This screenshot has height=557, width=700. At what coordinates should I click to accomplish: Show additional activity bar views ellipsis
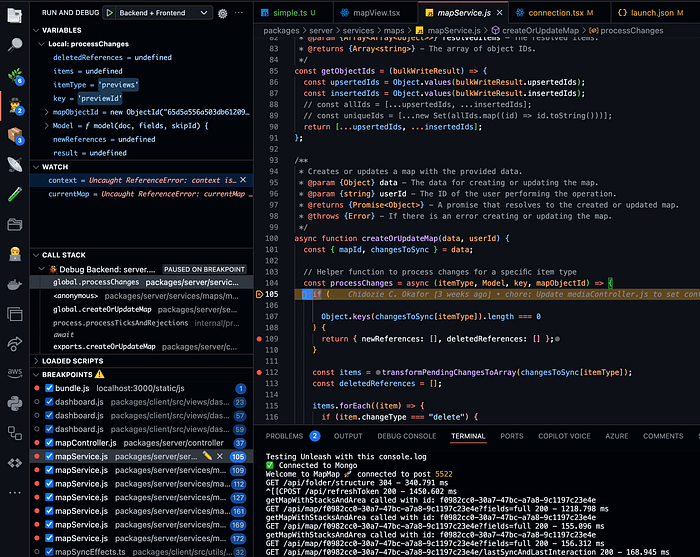pyautogui.click(x=15, y=493)
